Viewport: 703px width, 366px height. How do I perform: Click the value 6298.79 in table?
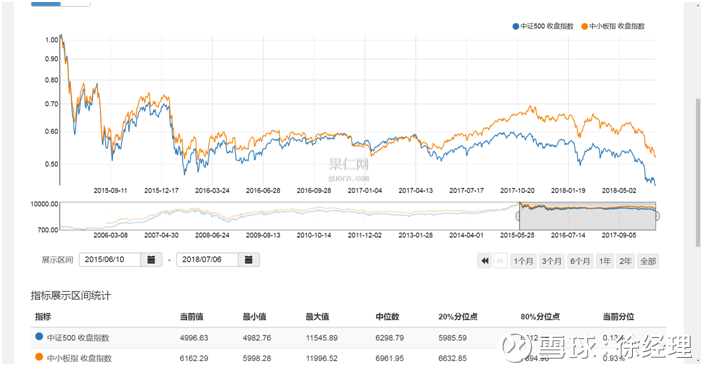tap(390, 338)
